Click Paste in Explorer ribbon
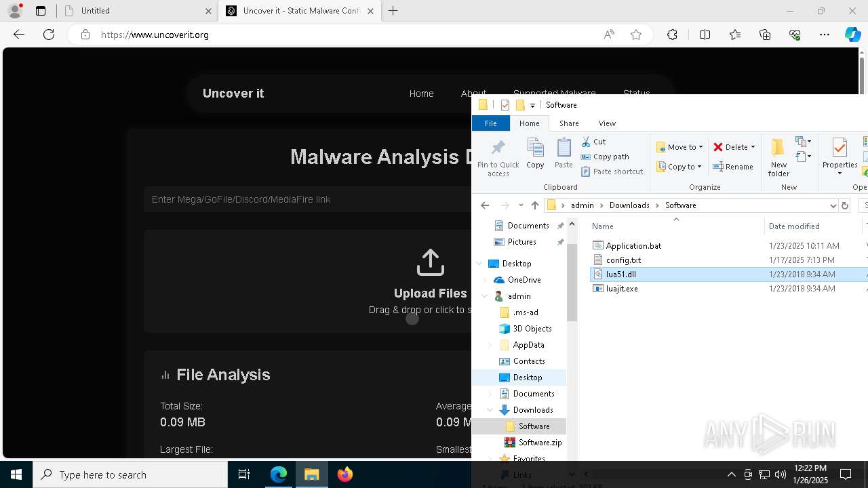 [564, 153]
